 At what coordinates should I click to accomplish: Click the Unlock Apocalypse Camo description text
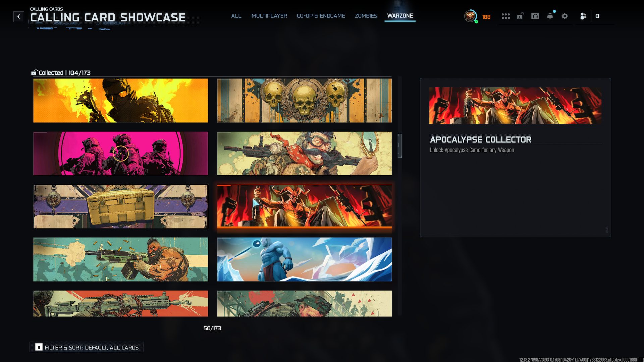click(472, 150)
